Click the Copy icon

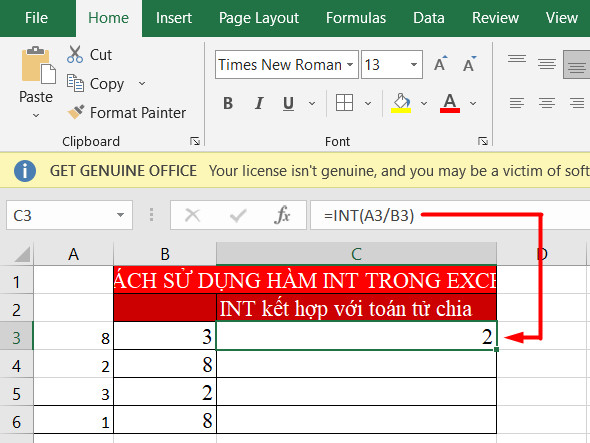pyautogui.click(x=75, y=83)
